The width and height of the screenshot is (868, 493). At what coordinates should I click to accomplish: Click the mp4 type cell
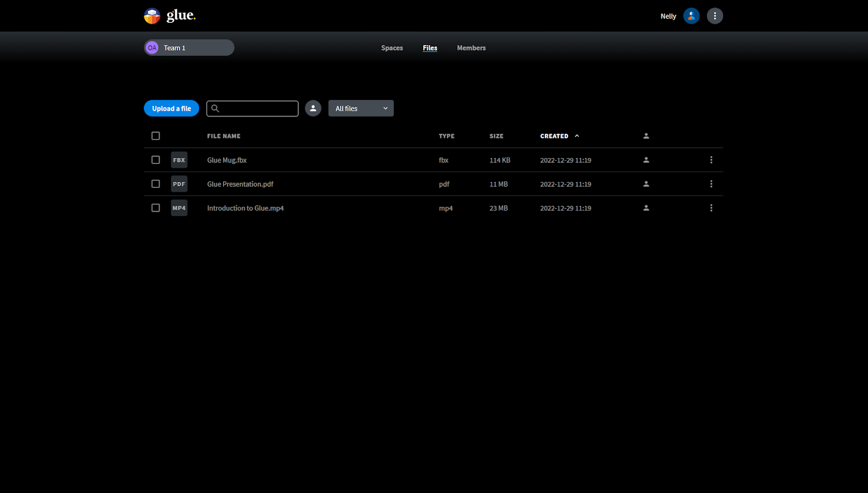[446, 208]
